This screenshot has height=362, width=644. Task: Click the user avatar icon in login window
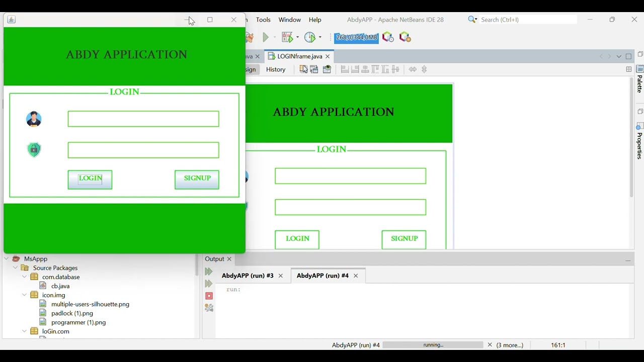34,119
